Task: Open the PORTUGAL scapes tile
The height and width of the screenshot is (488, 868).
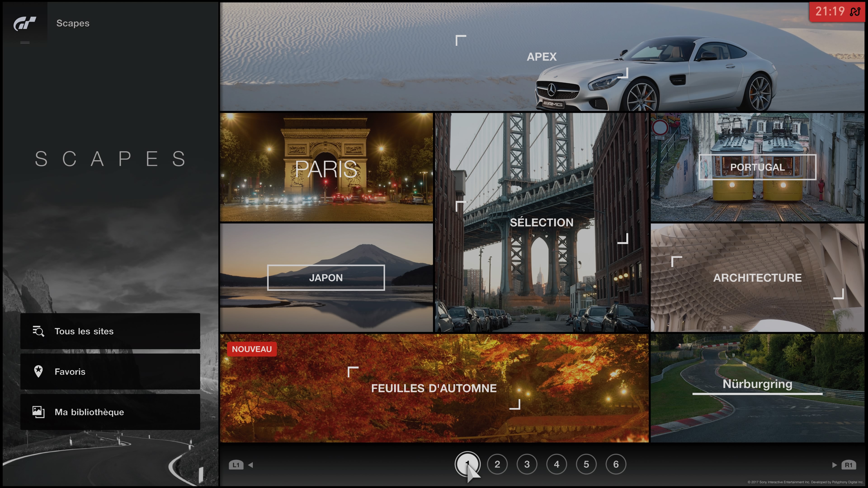Action: (757, 167)
